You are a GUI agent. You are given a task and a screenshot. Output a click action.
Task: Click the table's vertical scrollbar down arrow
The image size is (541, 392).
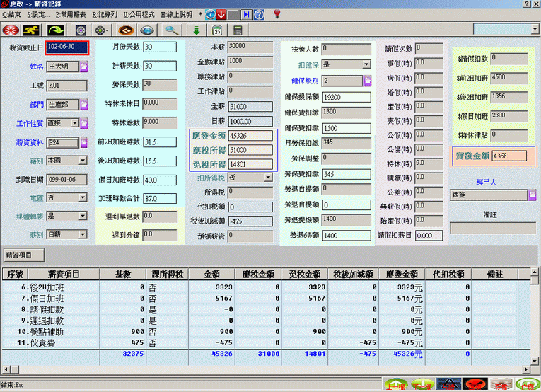click(x=535, y=362)
